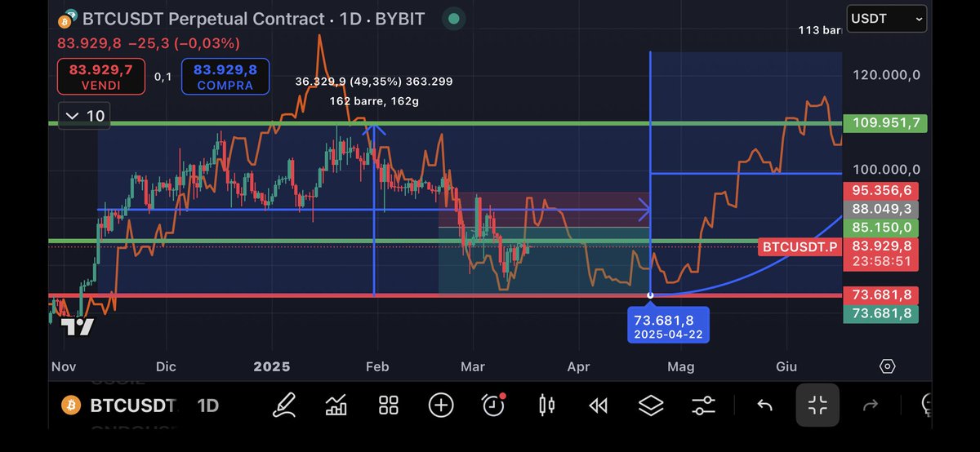The width and height of the screenshot is (980, 452).
Task: Tap the green market status dot
Action: pos(454,18)
